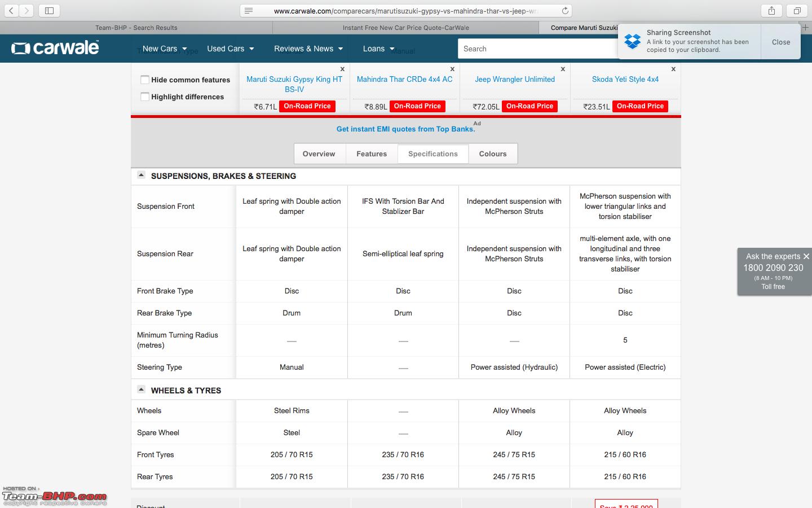This screenshot has width=812, height=508.
Task: Remove Skoda Yeti Style 4x4 from comparison
Action: [673, 69]
